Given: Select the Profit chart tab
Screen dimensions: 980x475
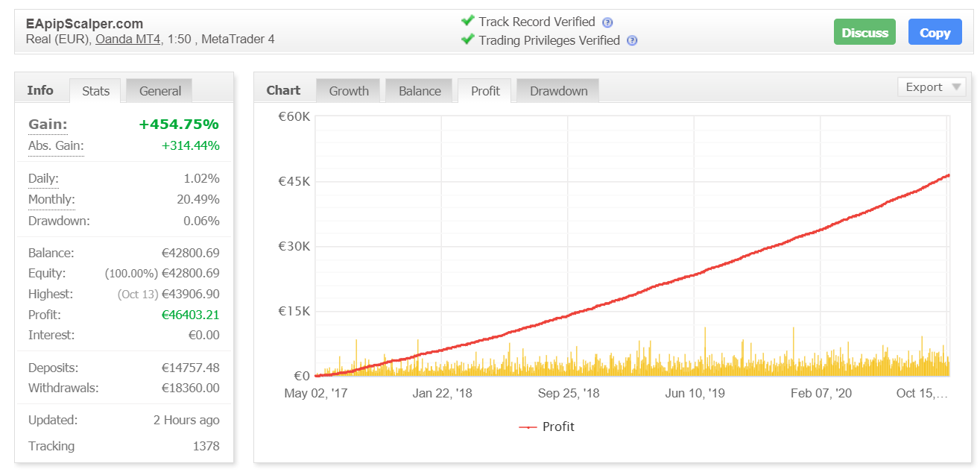Looking at the screenshot, I should coord(485,91).
